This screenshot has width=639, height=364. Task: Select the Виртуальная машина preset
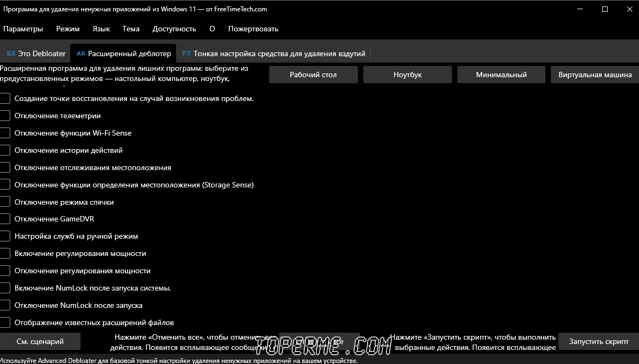(595, 75)
